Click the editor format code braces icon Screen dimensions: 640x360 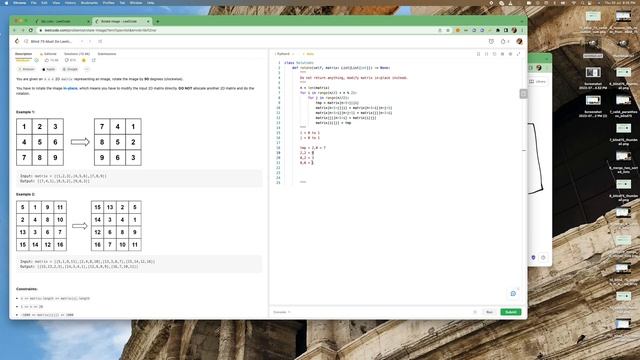click(x=487, y=54)
